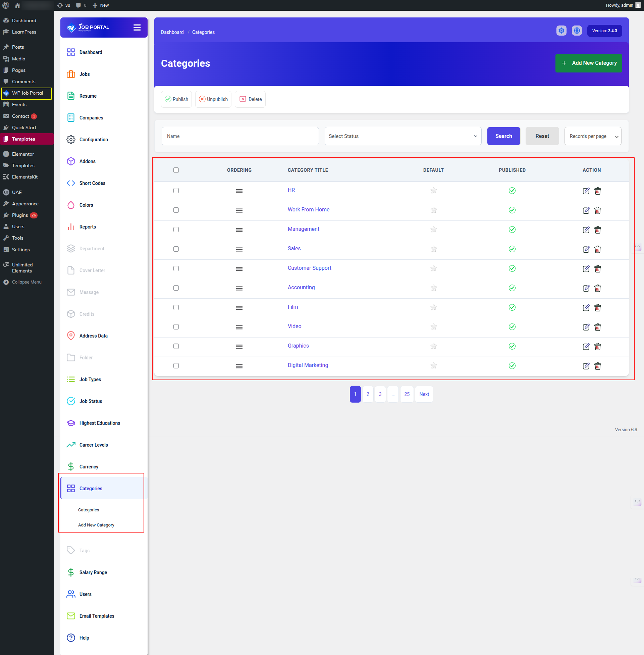
Task: Expand the Records per page dropdown
Action: click(592, 136)
